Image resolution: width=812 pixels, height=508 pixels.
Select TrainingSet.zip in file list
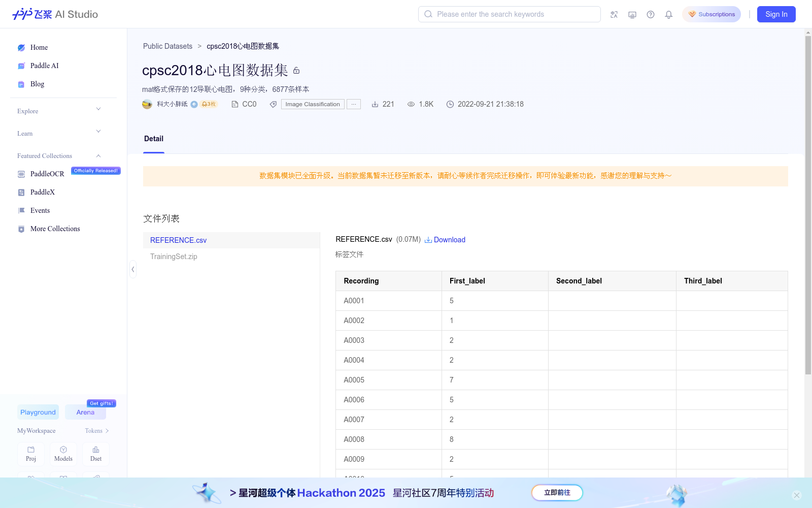click(x=231, y=257)
